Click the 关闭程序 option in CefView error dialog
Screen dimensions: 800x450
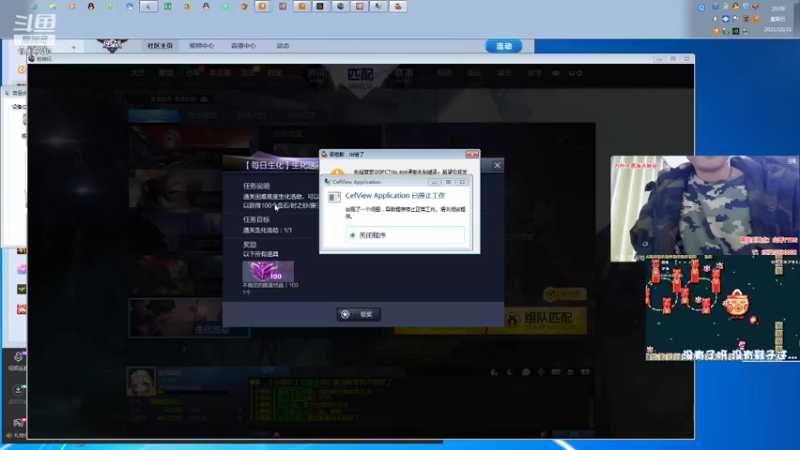pos(405,235)
